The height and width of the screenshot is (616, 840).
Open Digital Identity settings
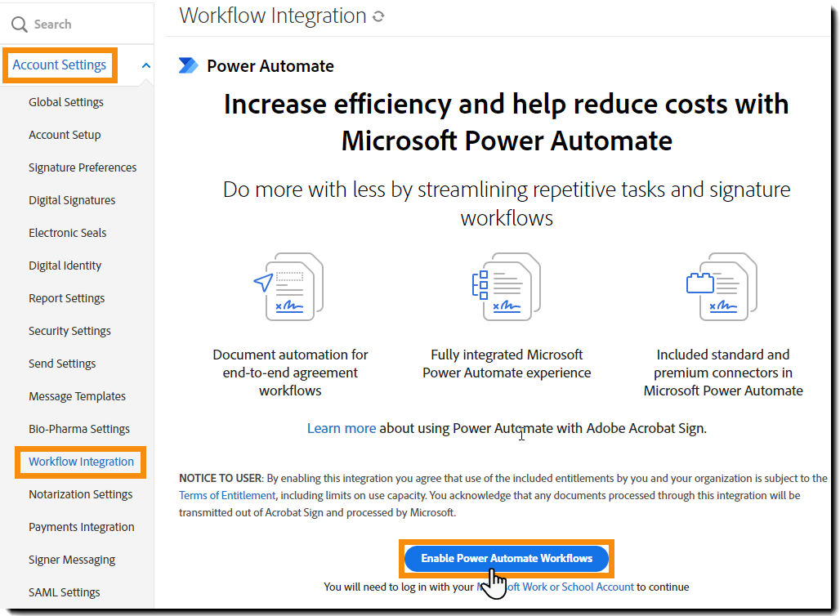(65, 265)
